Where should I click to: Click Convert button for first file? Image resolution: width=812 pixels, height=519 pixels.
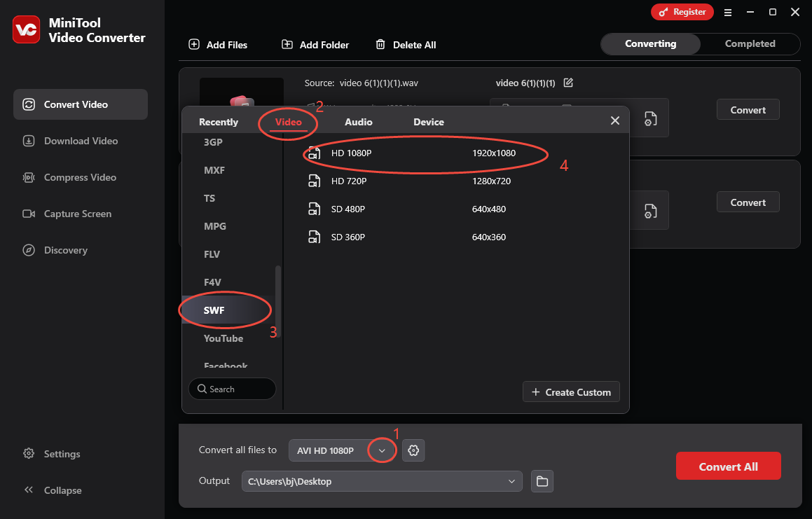[x=748, y=110]
